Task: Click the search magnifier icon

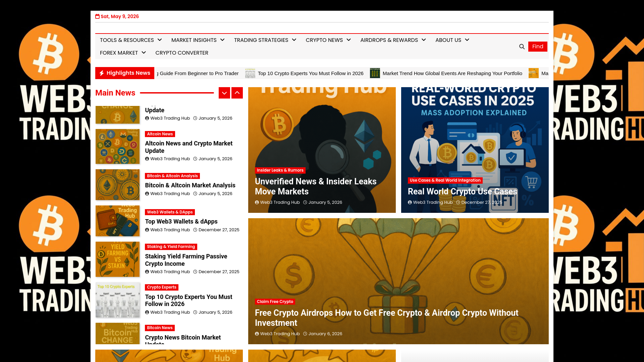Action: click(x=522, y=47)
